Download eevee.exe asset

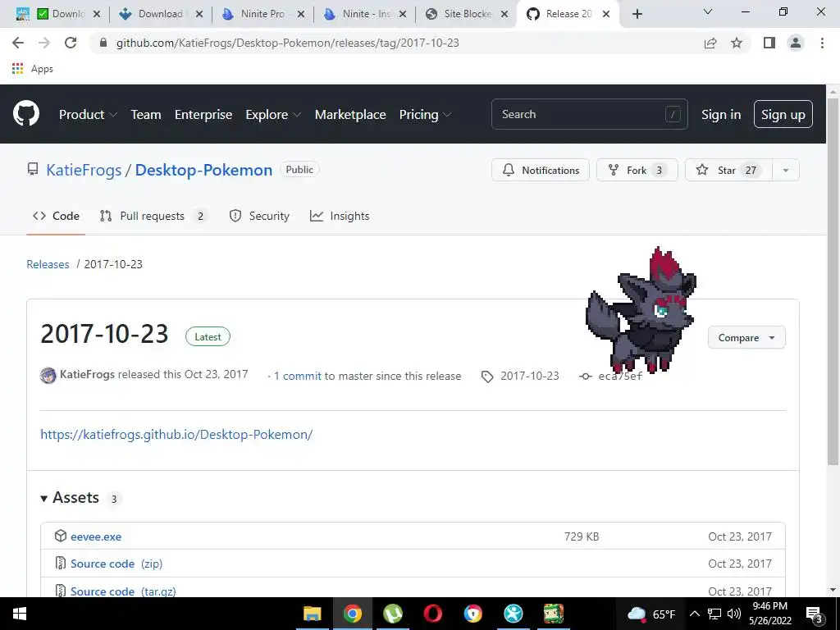(96, 536)
